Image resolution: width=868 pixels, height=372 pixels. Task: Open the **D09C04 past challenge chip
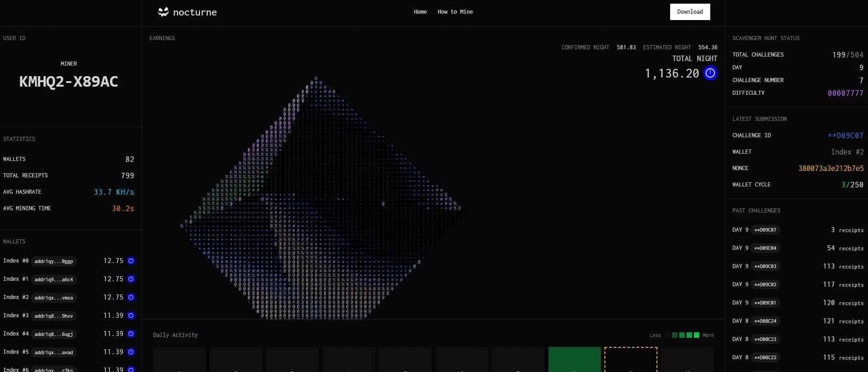tap(765, 248)
